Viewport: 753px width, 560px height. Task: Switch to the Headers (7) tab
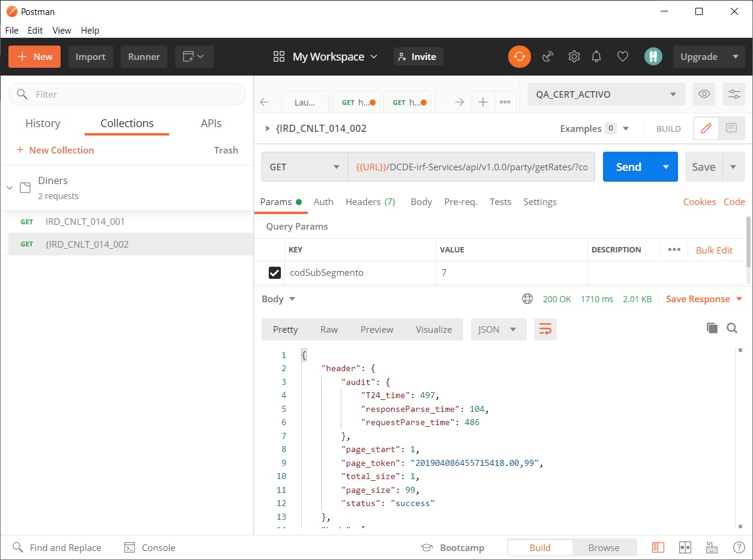[x=370, y=202]
